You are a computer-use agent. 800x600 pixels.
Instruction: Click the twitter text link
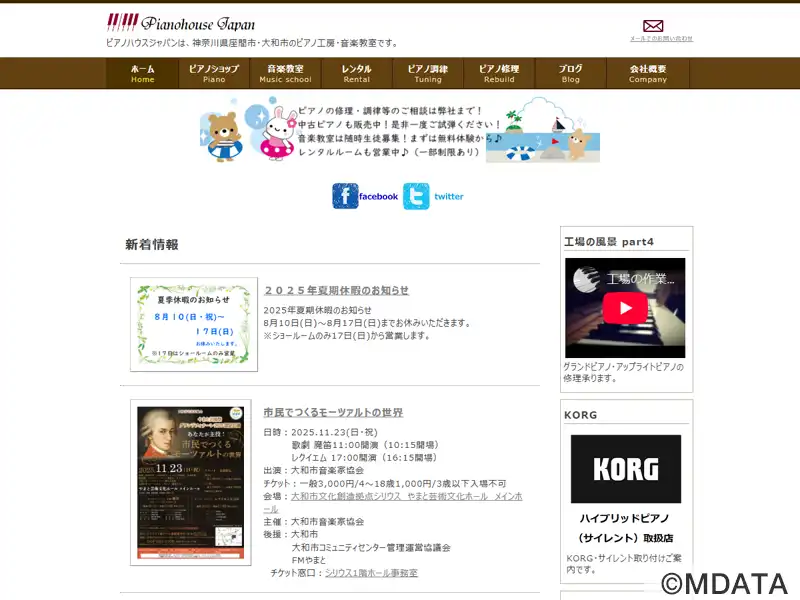pyautogui.click(x=449, y=196)
